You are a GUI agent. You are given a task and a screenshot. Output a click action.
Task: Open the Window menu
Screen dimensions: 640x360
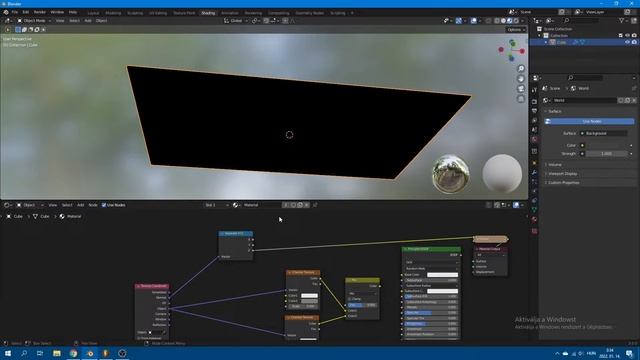click(57, 12)
